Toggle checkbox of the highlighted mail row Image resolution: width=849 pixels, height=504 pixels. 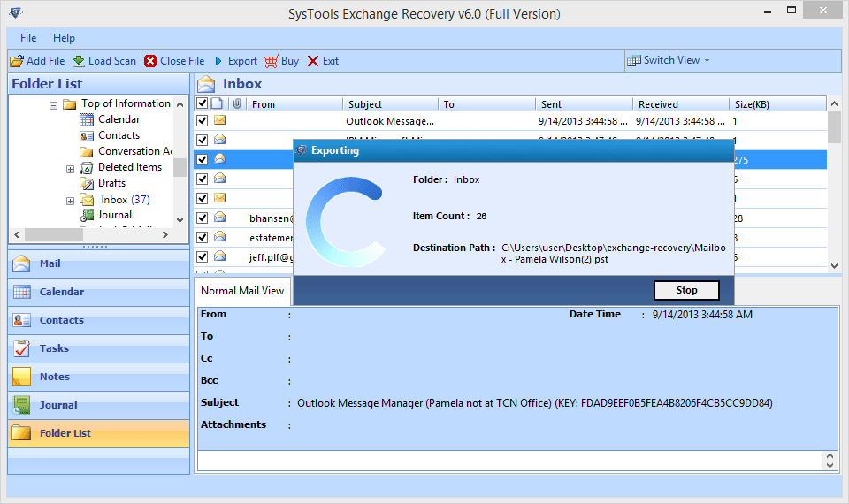pyautogui.click(x=202, y=160)
